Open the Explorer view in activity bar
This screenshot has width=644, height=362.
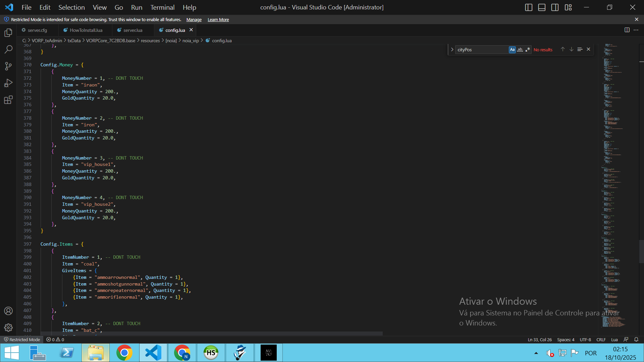8,33
